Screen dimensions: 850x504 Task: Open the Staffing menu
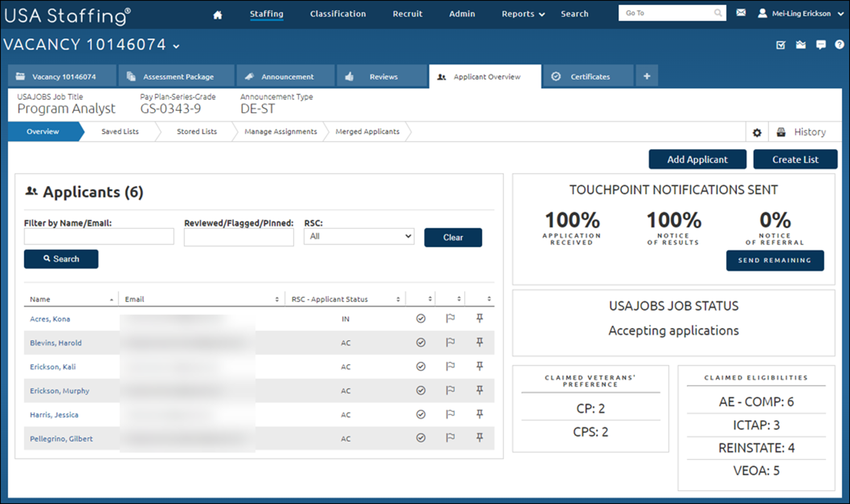266,14
